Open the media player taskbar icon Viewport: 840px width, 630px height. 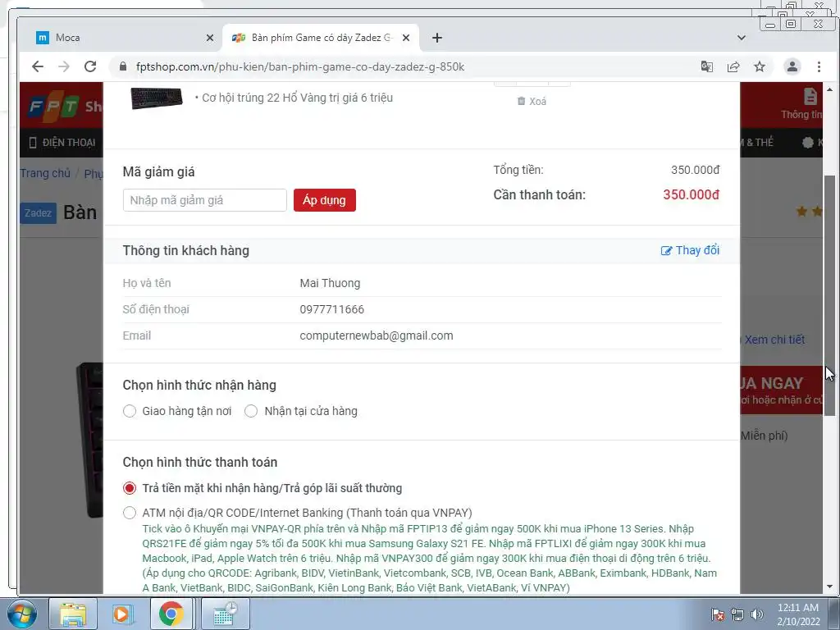[x=121, y=614]
